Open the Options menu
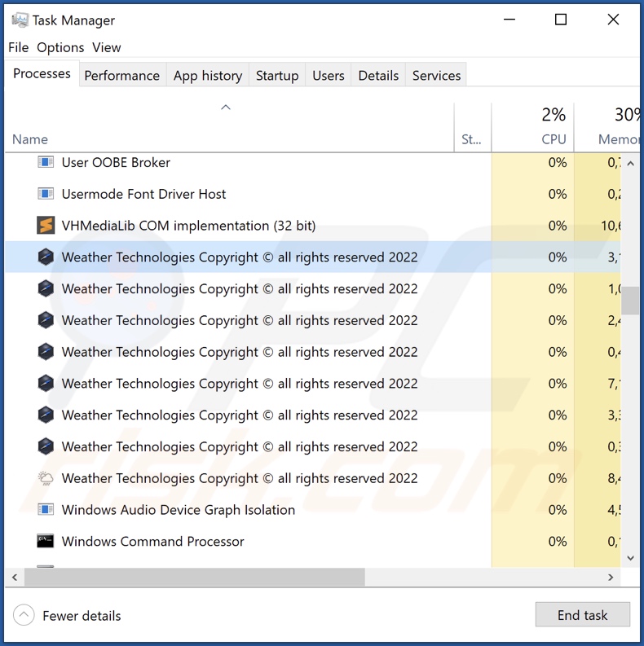Image resolution: width=644 pixels, height=646 pixels. tap(60, 47)
